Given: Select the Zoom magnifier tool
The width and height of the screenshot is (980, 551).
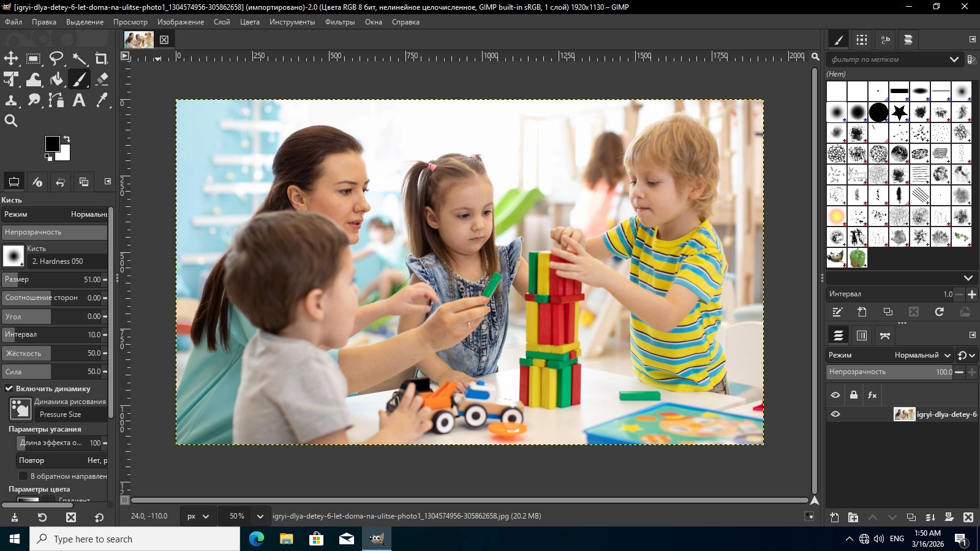Looking at the screenshot, I should pyautogui.click(x=11, y=121).
